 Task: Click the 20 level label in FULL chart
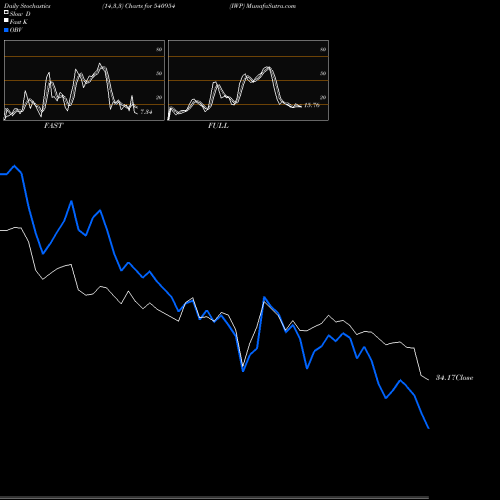323,97
